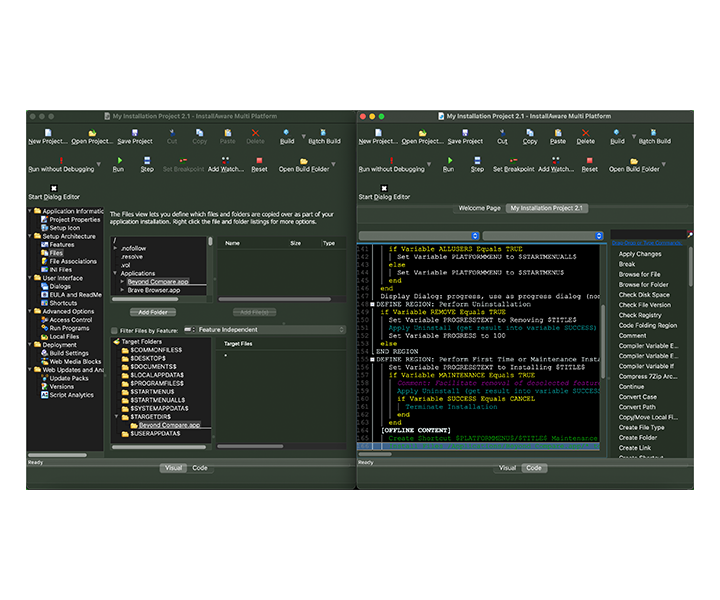
Task: Switch to Welcome Page tab
Action: click(479, 208)
